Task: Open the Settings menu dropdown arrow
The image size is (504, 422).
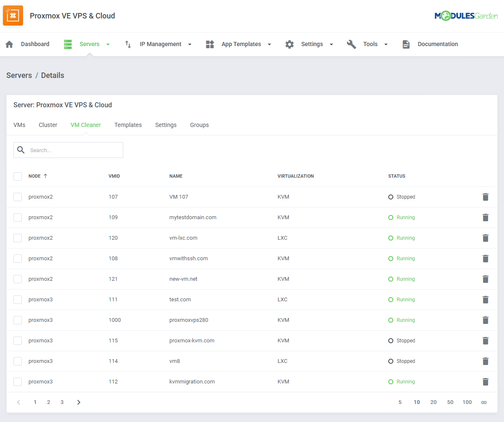Action: point(331,44)
